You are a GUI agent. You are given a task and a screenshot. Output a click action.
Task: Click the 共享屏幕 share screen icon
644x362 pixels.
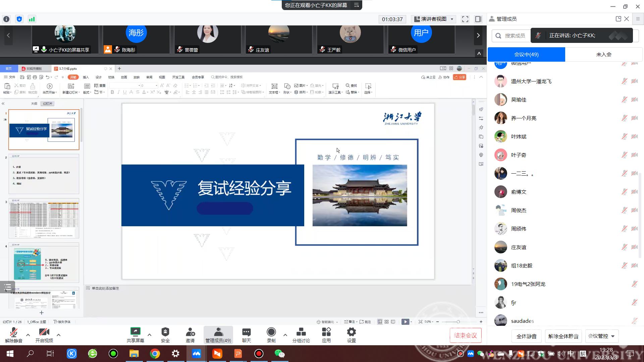135,332
